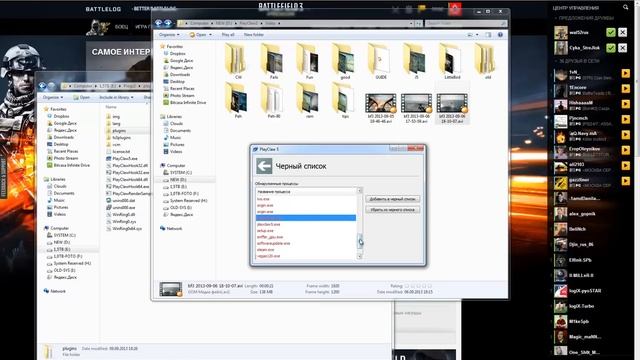The image size is (640, 360).
Task: Click the Name column header in back Explorer
Action: [x=111, y=107]
